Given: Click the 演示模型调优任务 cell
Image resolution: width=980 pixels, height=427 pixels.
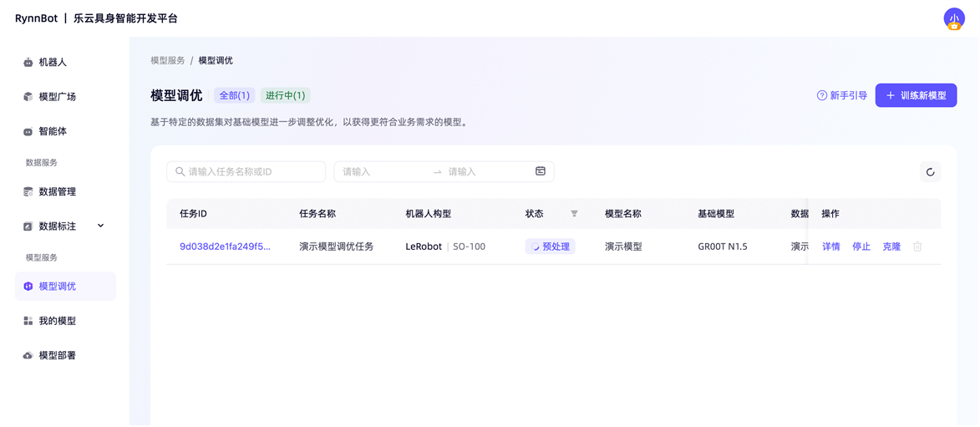Looking at the screenshot, I should coord(336,247).
